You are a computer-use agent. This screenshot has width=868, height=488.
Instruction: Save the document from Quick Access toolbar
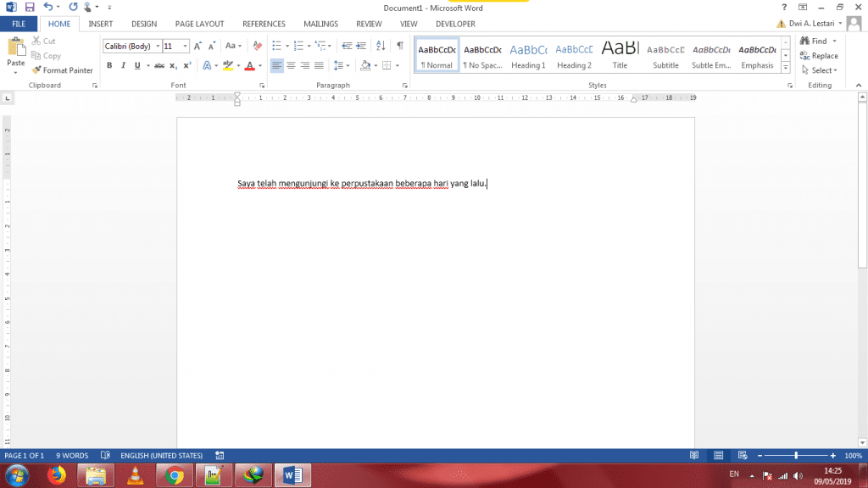coord(29,7)
